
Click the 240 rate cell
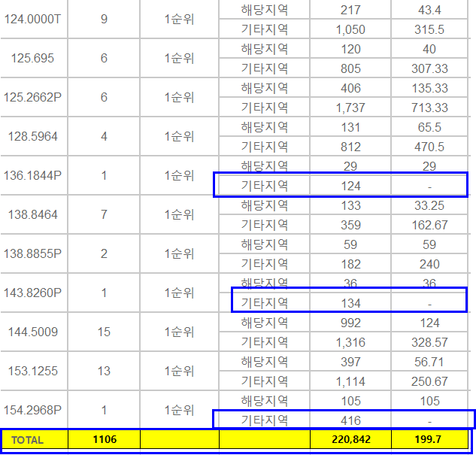429,264
